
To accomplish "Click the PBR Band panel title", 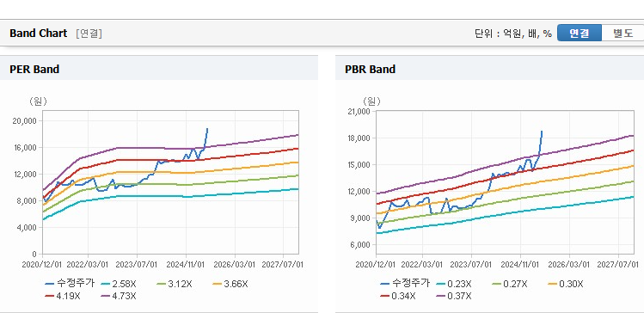I will pyautogui.click(x=371, y=69).
